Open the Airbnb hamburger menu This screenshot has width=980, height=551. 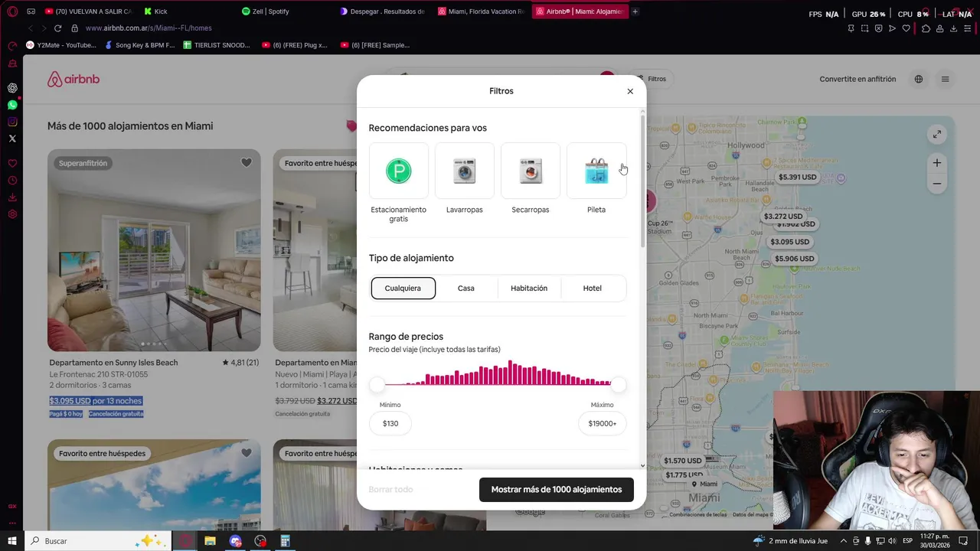pyautogui.click(x=945, y=79)
